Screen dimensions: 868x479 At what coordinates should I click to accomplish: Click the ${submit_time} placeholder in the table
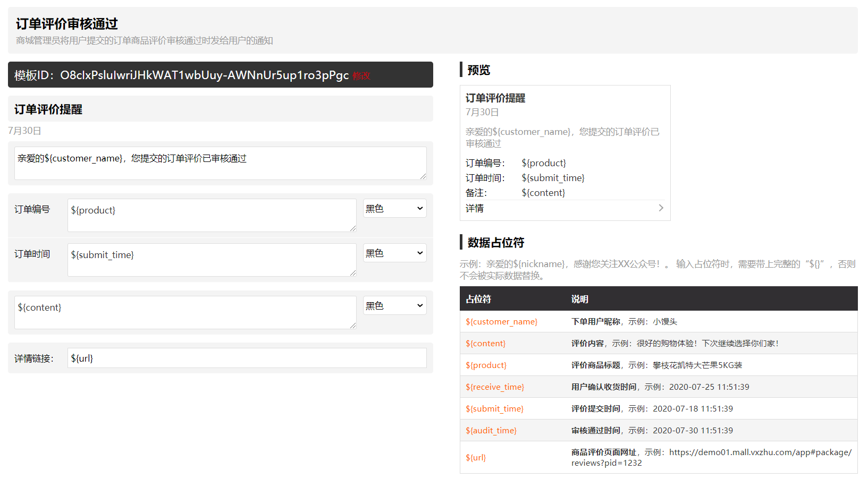pyautogui.click(x=494, y=408)
